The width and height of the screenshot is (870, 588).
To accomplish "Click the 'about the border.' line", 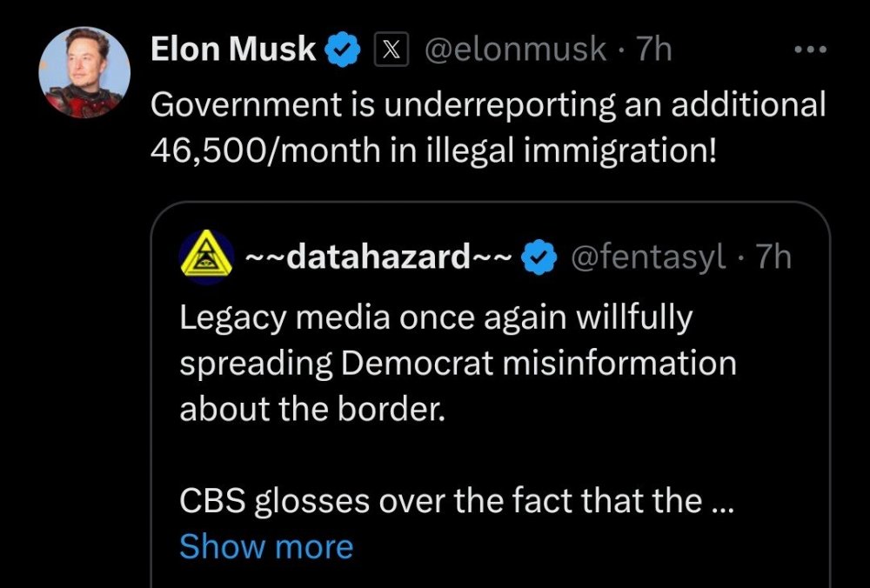I will pyautogui.click(x=312, y=408).
